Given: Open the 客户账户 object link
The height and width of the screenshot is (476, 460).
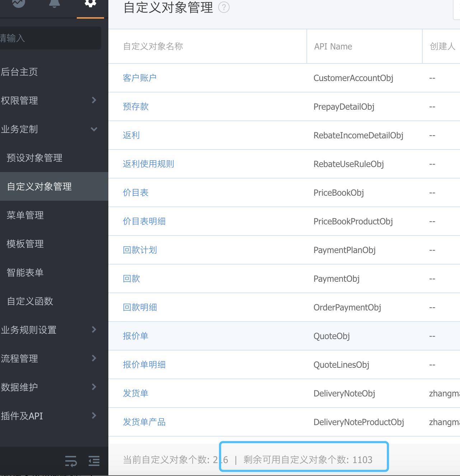Looking at the screenshot, I should (x=140, y=78).
